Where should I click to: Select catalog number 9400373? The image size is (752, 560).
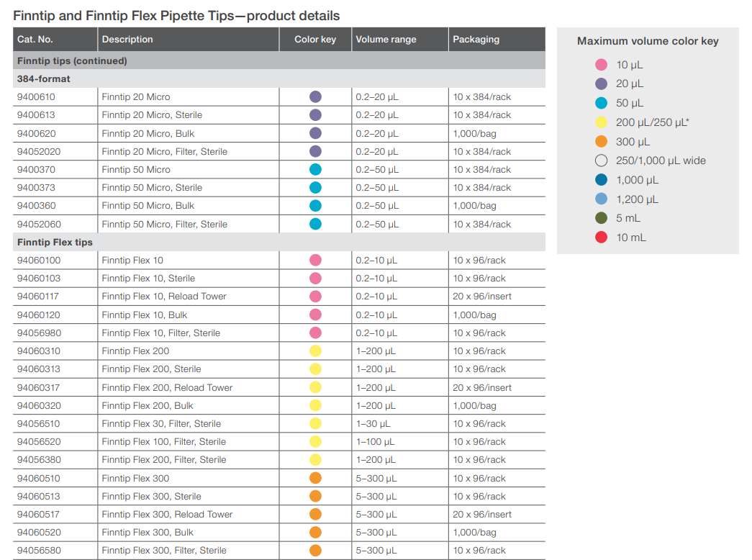[x=36, y=188]
